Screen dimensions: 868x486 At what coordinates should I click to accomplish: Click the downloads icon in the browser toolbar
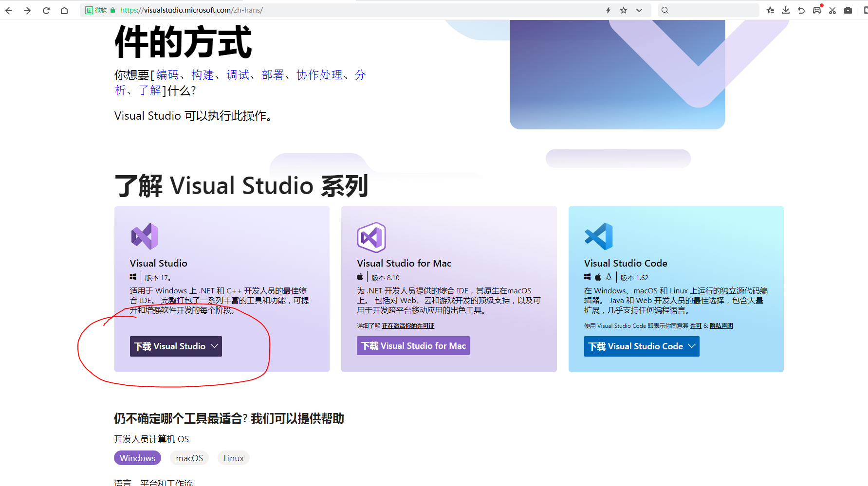coord(785,10)
